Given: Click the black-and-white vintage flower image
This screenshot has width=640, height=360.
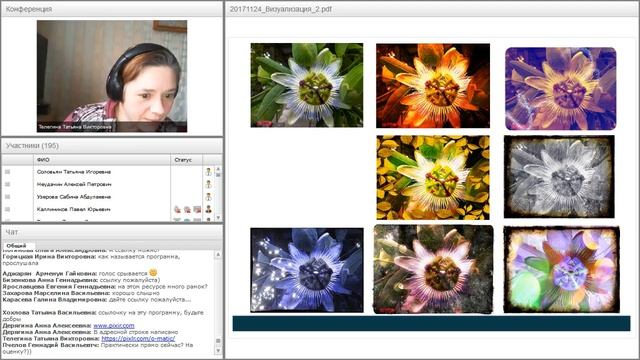Looking at the screenshot, I should [559, 177].
